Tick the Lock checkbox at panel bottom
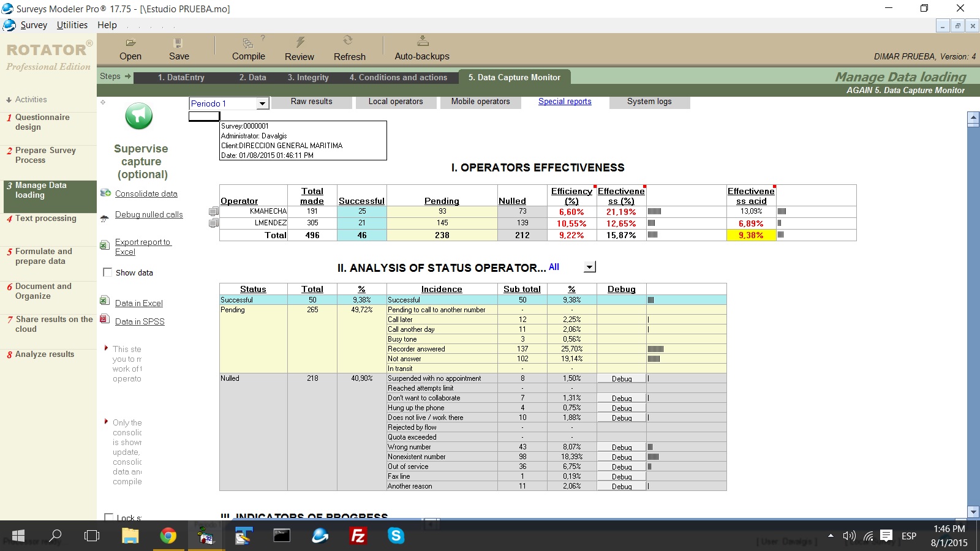980x551 pixels. (109, 517)
